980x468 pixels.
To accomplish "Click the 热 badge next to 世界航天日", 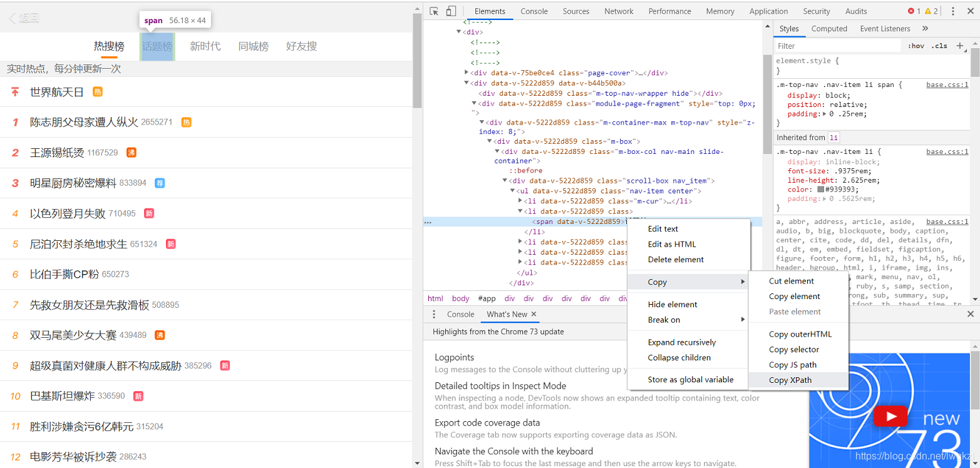I will coord(98,92).
